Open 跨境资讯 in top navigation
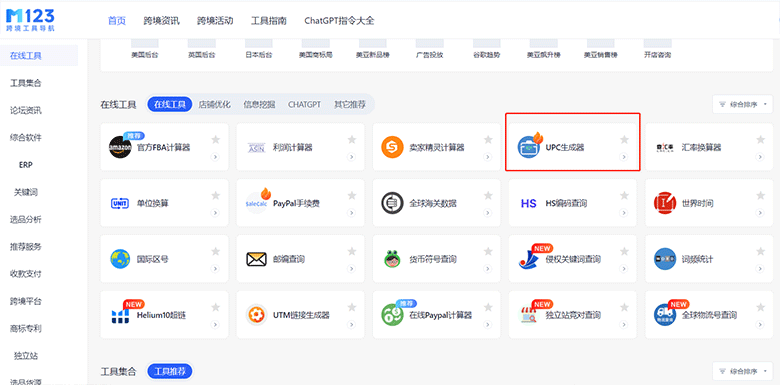 pos(162,21)
